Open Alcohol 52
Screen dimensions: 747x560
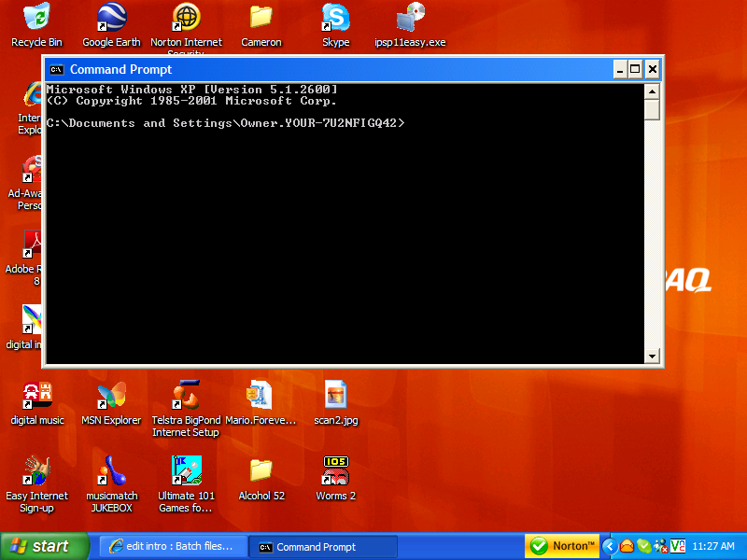(x=261, y=467)
